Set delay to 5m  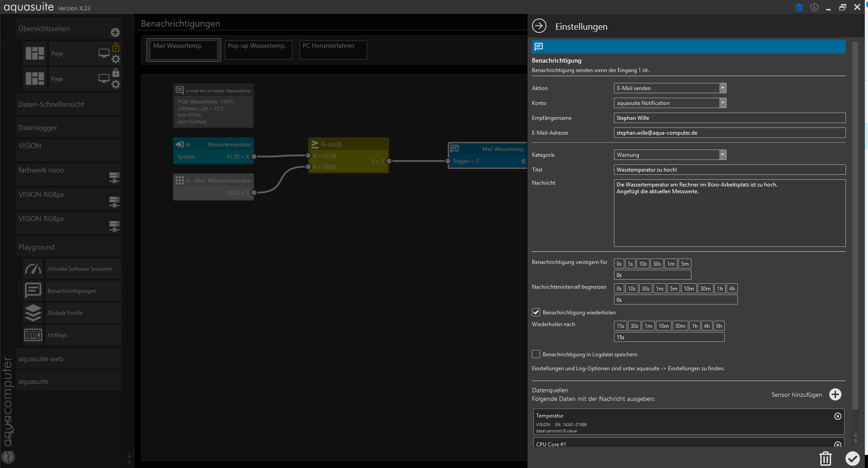pyautogui.click(x=685, y=264)
